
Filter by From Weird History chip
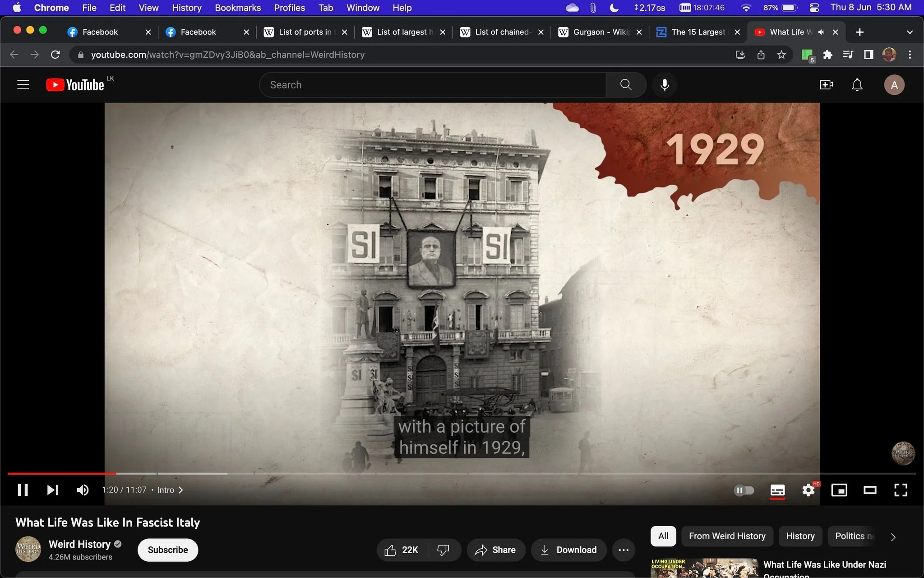click(727, 536)
